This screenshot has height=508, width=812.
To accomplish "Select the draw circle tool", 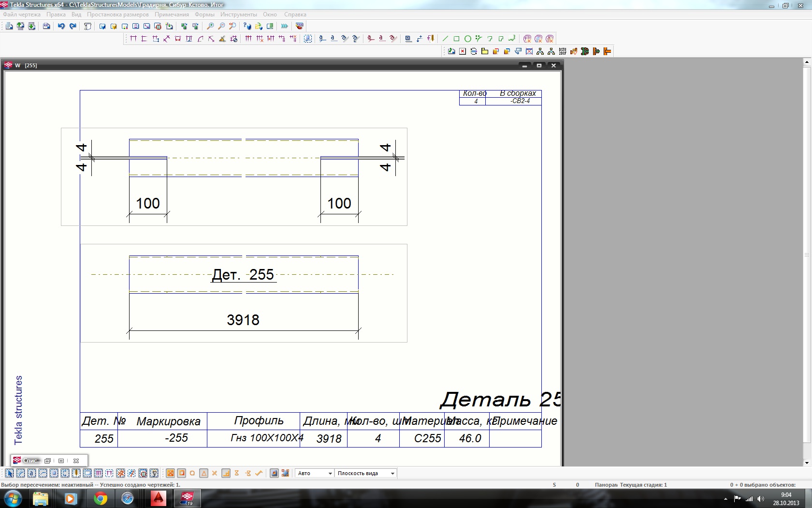I will (x=467, y=39).
